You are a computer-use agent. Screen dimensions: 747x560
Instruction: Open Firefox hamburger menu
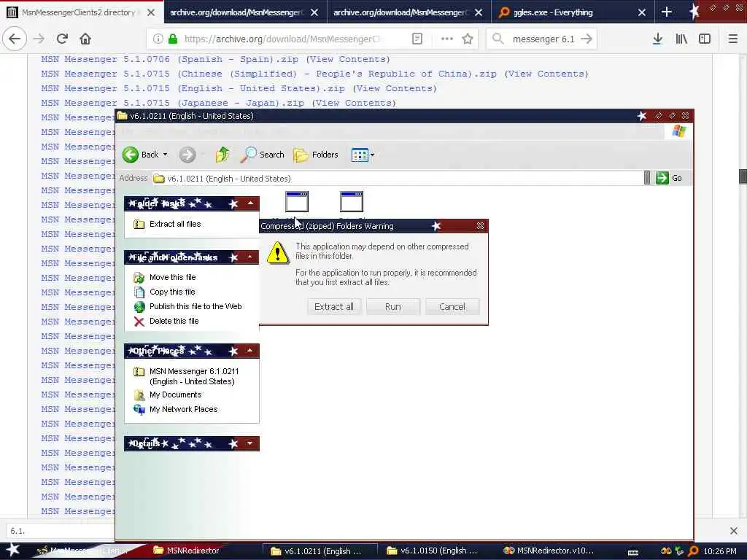[x=732, y=39]
